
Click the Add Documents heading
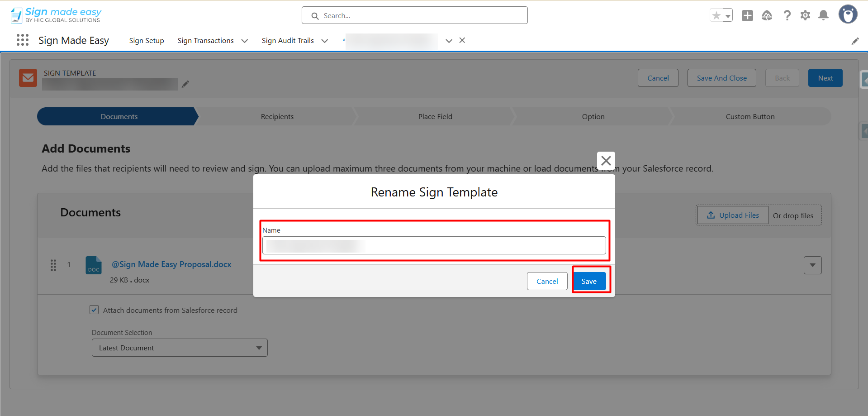coord(86,149)
